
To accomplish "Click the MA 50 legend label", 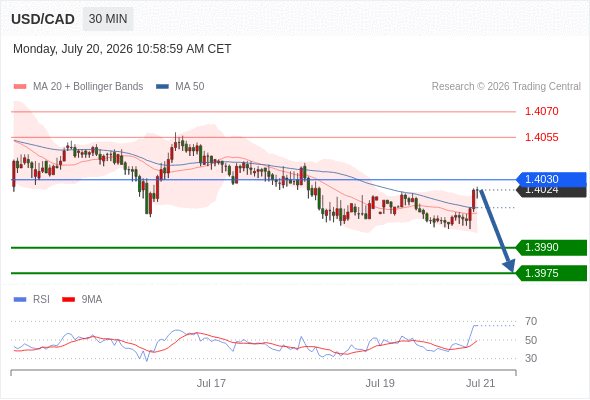I will pos(190,87).
